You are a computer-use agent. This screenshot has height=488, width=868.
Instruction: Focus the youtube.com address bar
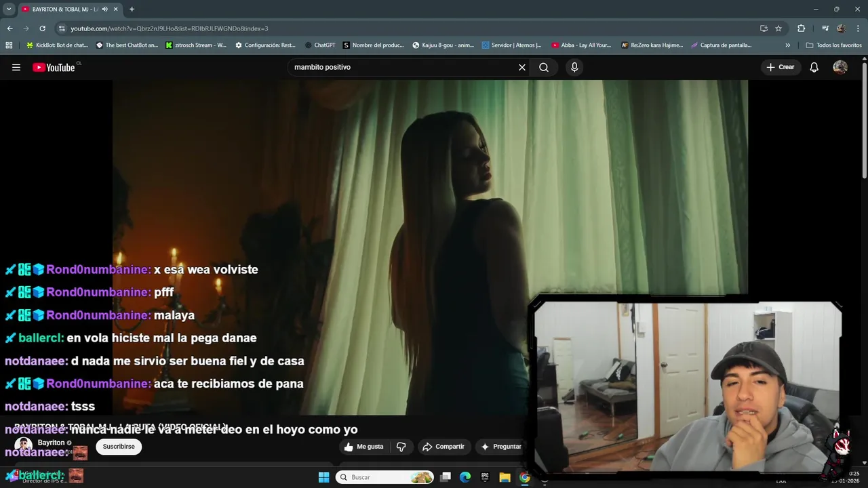click(x=407, y=28)
